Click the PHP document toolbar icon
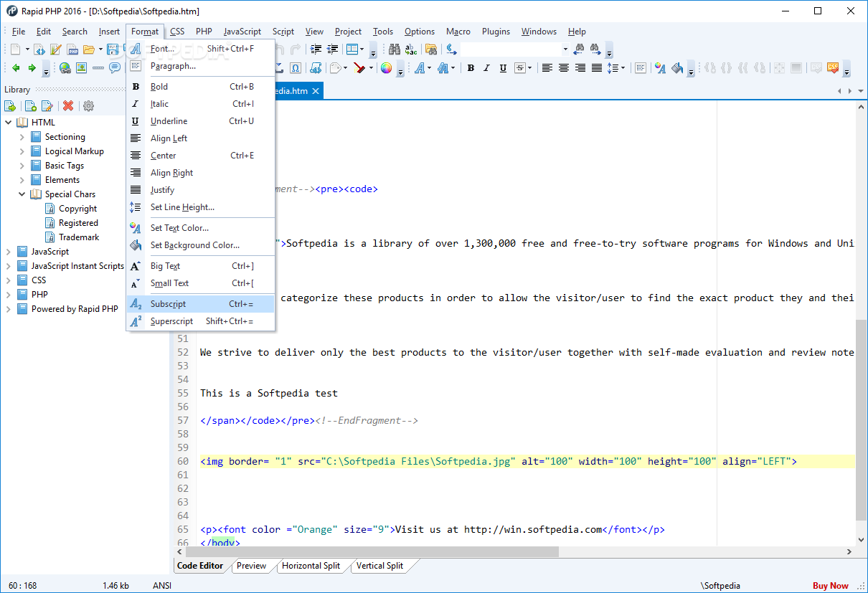The width and height of the screenshot is (868, 593). coord(72,49)
